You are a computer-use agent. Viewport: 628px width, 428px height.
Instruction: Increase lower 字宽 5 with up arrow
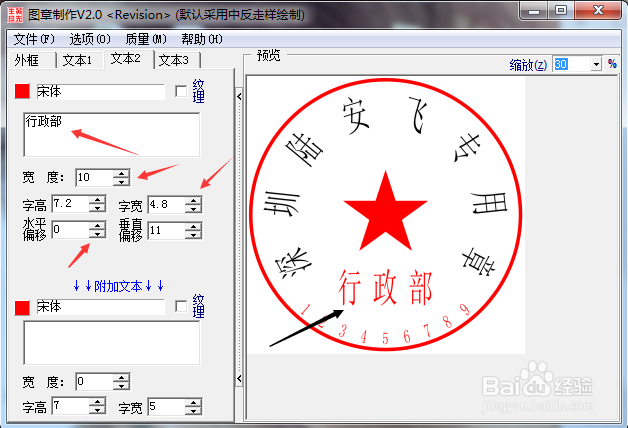193,403
